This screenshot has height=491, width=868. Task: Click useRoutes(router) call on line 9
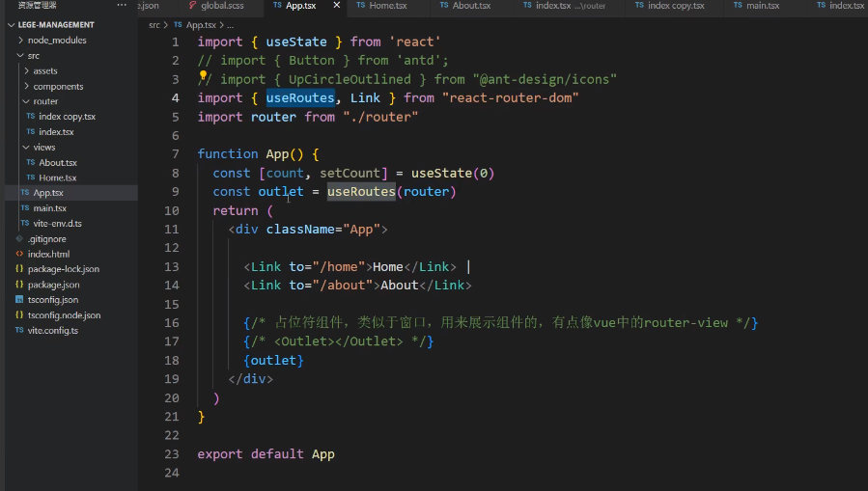[x=391, y=192]
